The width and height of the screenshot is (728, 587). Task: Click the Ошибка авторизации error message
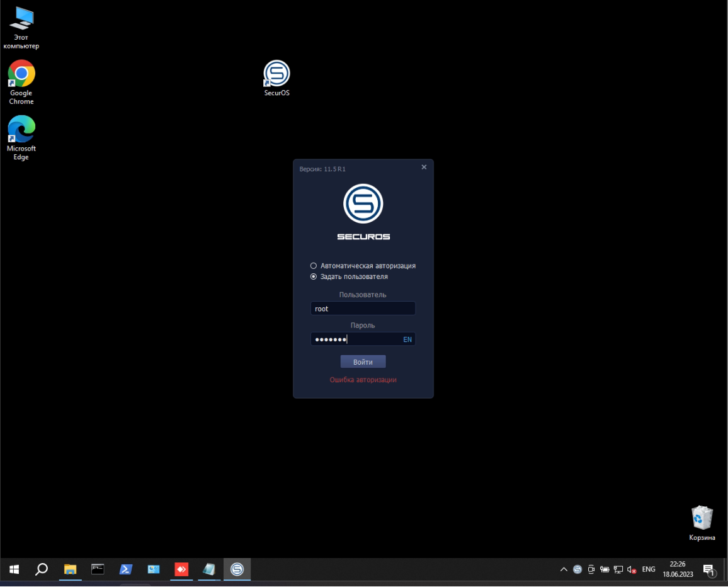363,380
